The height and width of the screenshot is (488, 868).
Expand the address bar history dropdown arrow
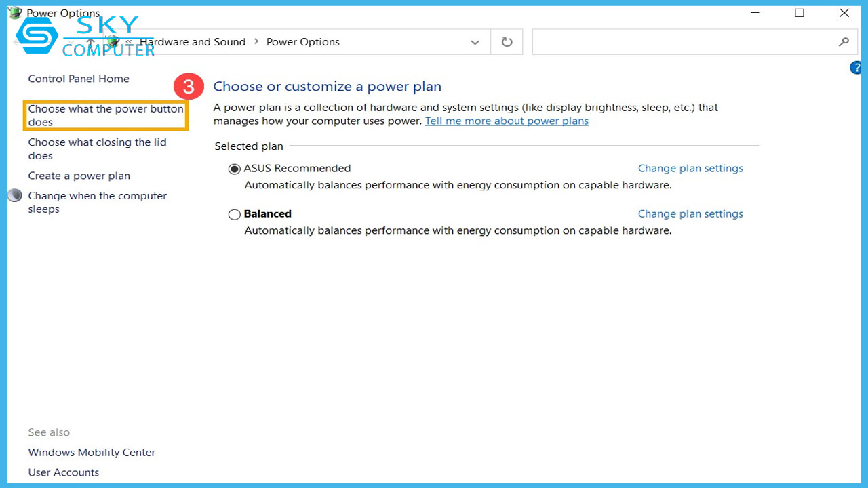475,42
